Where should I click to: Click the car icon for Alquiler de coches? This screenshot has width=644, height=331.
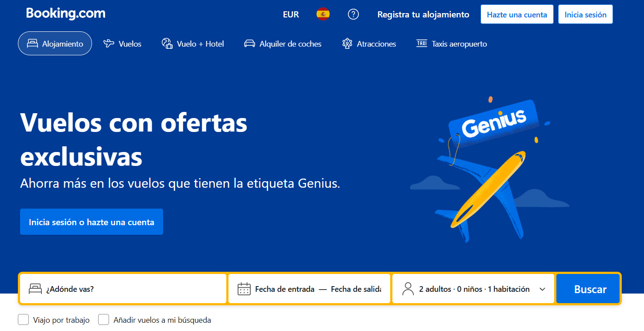(249, 44)
